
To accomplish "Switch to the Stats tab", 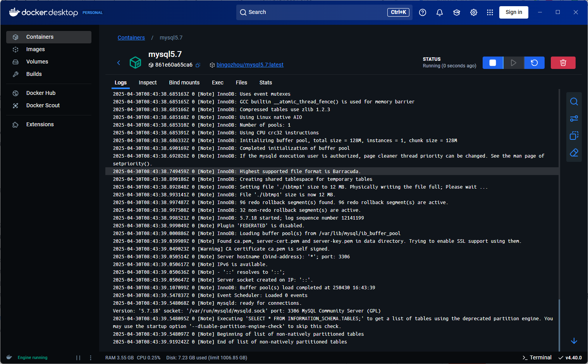I will tap(266, 82).
